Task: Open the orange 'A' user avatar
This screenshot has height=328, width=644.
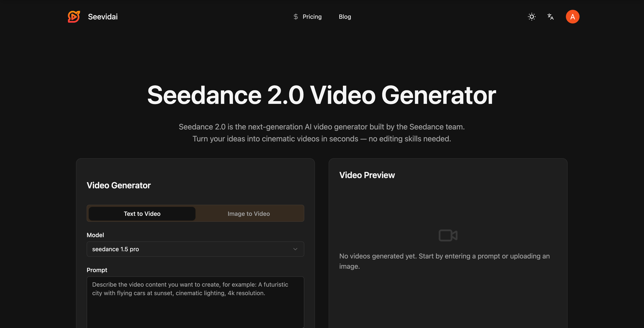Action: click(572, 17)
